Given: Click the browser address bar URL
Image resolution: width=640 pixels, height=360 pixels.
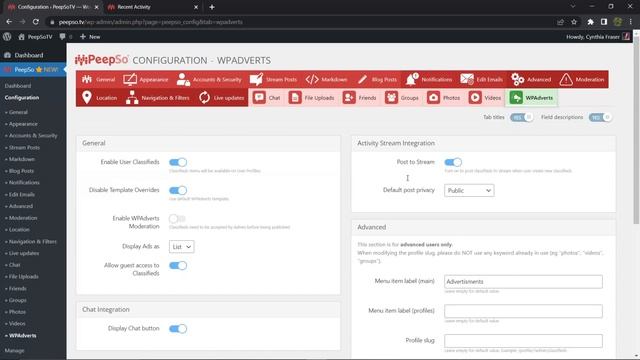Looking at the screenshot, I should (151, 22).
